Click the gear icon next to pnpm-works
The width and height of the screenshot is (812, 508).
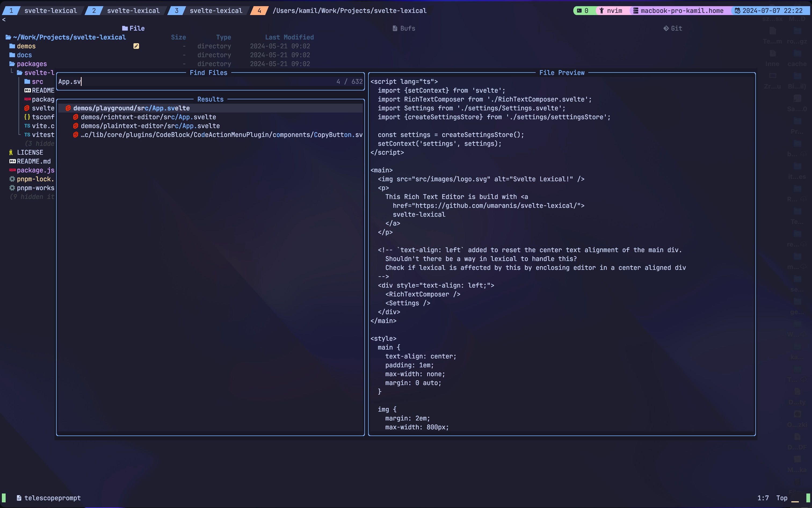click(12, 188)
